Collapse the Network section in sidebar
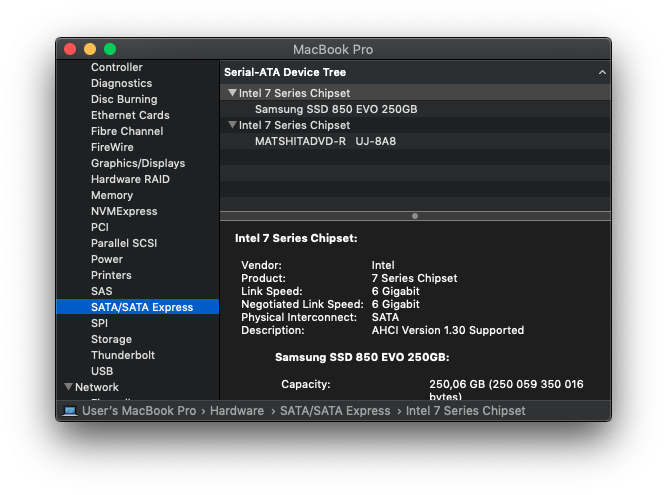667x495 pixels. 68,387
